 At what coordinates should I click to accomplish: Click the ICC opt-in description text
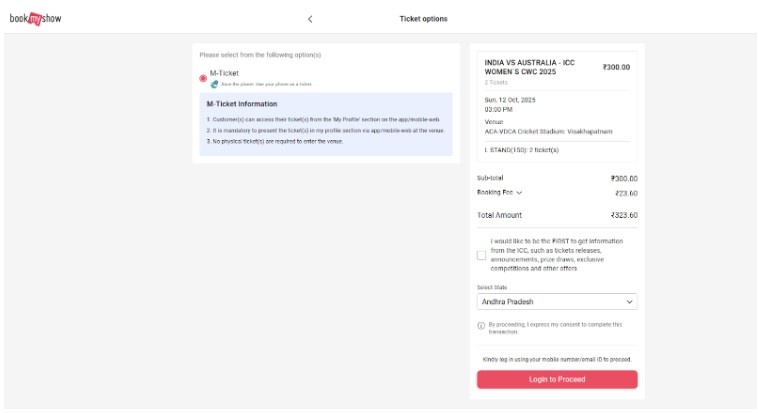(556, 255)
